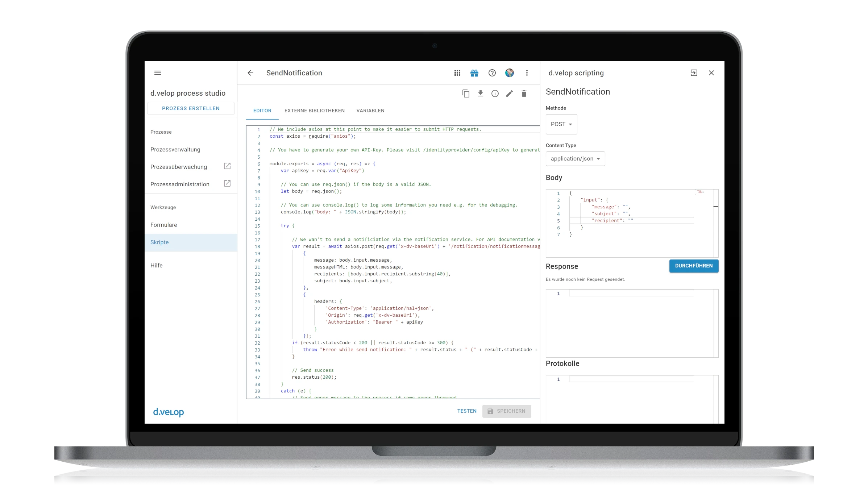This screenshot has width=868, height=499.
Task: Click the gift what's-new icon
Action: (474, 73)
